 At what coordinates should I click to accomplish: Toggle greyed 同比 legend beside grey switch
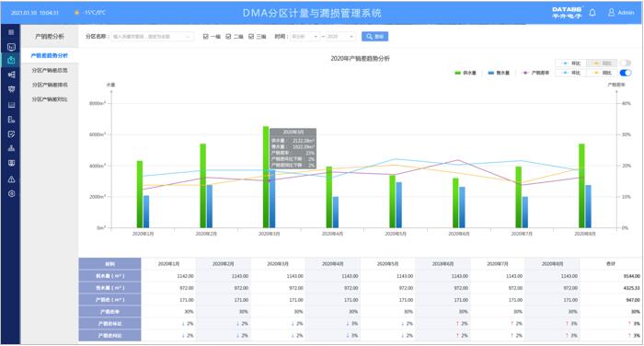(x=602, y=63)
